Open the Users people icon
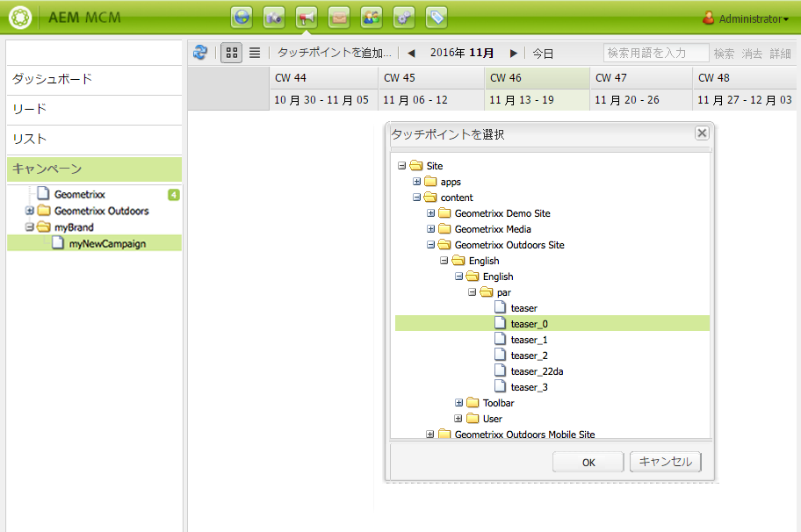The width and height of the screenshot is (801, 532). (x=372, y=18)
